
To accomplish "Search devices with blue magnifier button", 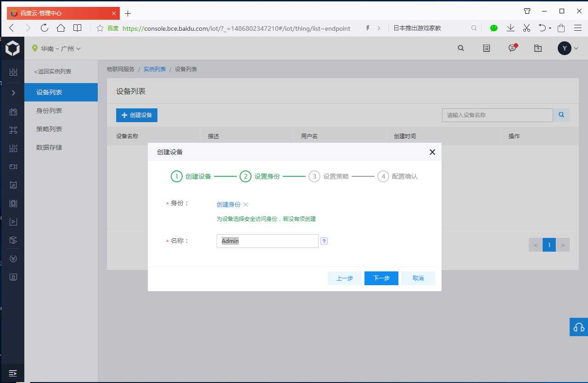I will (x=561, y=115).
